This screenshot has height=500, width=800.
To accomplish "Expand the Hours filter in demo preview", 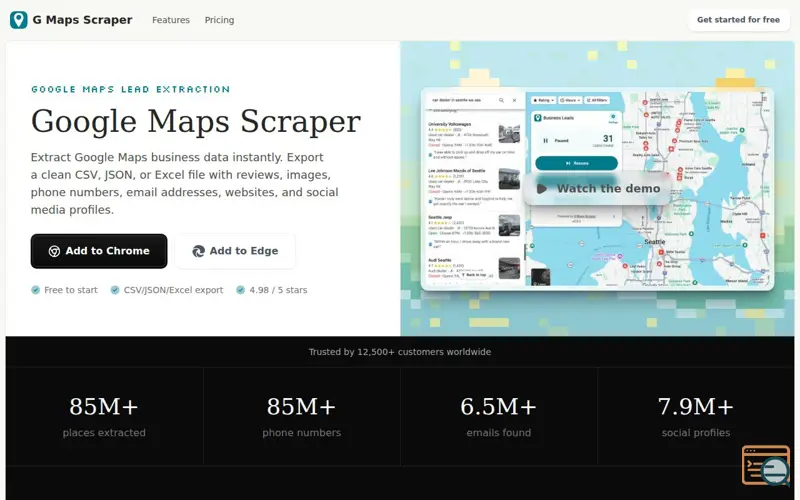I will [x=570, y=101].
